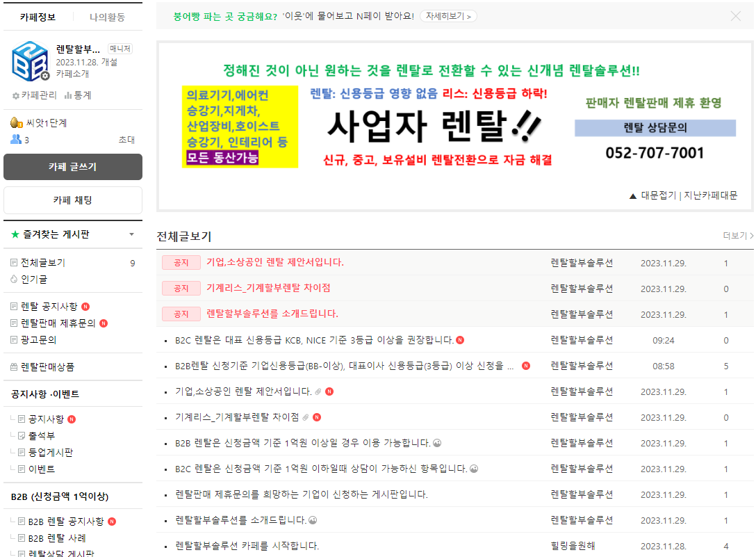
Task: Click the 매니저 badge
Action: click(x=120, y=49)
